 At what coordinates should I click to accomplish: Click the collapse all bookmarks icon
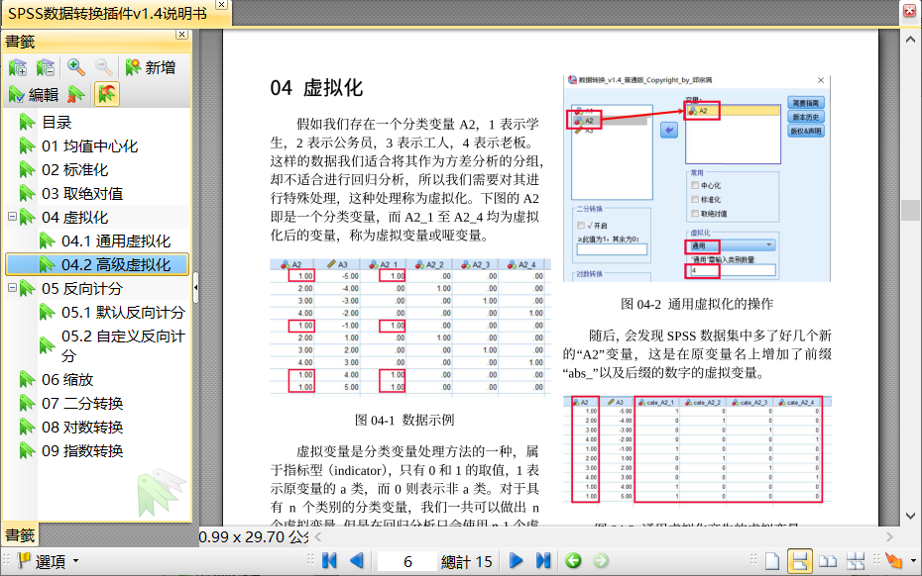pos(45,68)
